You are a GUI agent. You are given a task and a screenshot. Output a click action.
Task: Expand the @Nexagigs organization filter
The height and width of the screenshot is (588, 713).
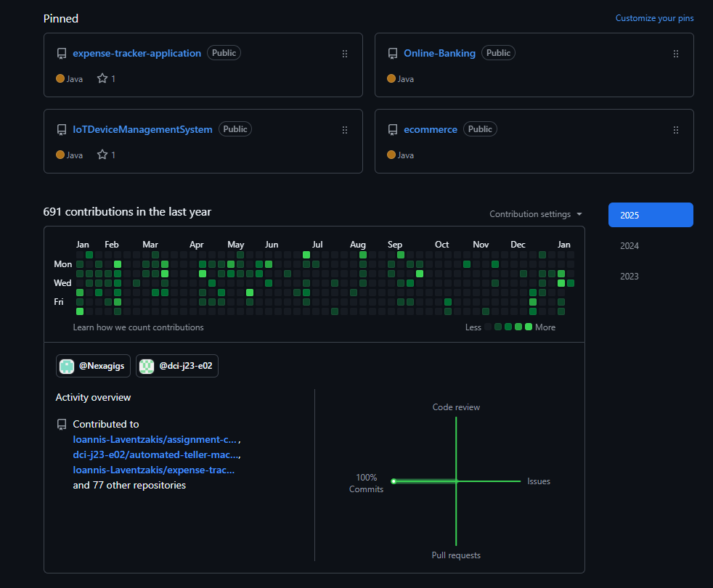[93, 366]
